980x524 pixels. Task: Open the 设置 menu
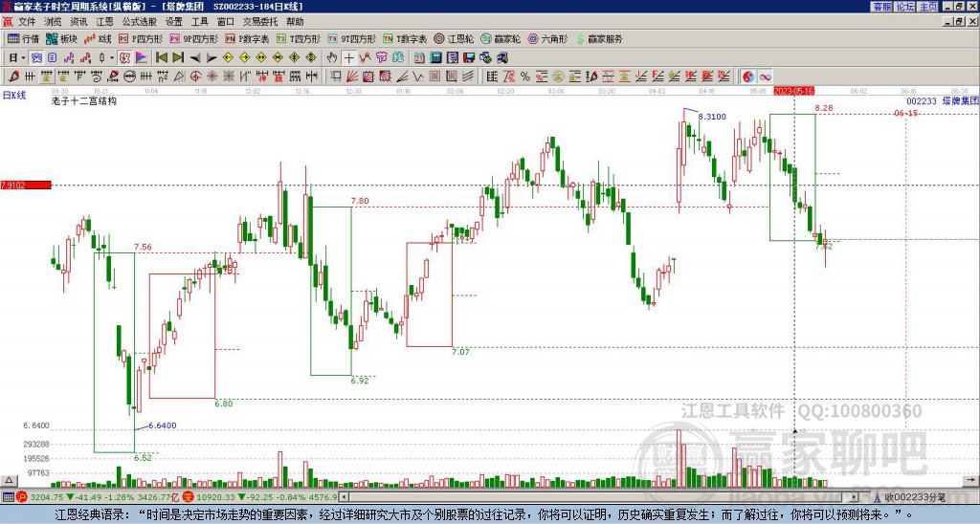click(174, 22)
